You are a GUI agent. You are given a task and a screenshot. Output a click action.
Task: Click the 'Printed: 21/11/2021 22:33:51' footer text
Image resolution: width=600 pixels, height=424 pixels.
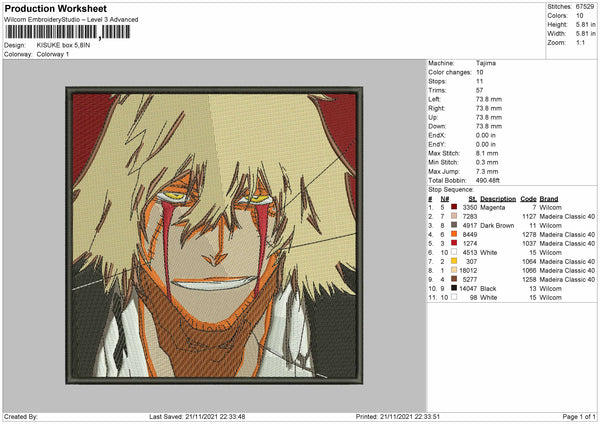pyautogui.click(x=398, y=416)
